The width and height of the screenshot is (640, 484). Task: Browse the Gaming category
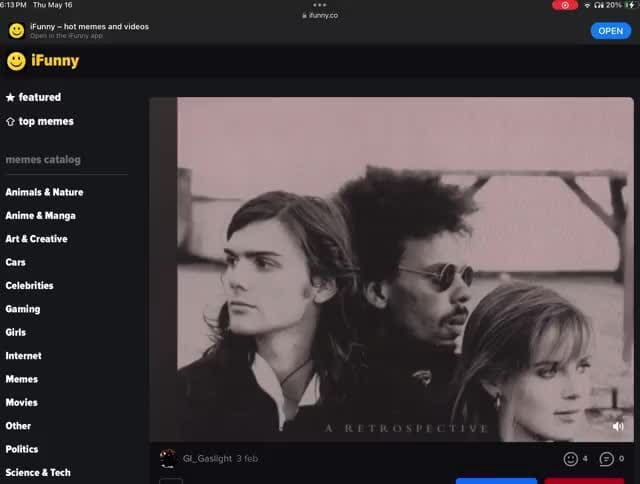[x=23, y=309]
